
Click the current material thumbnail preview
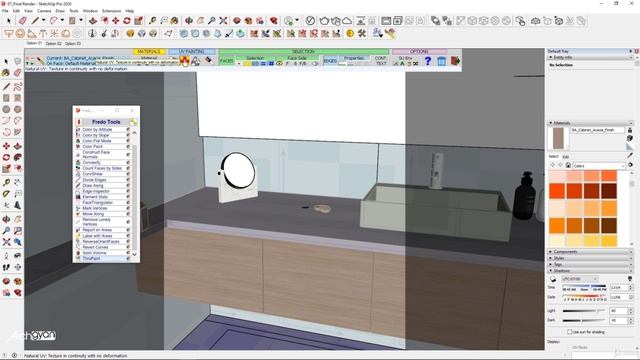pyautogui.click(x=558, y=138)
